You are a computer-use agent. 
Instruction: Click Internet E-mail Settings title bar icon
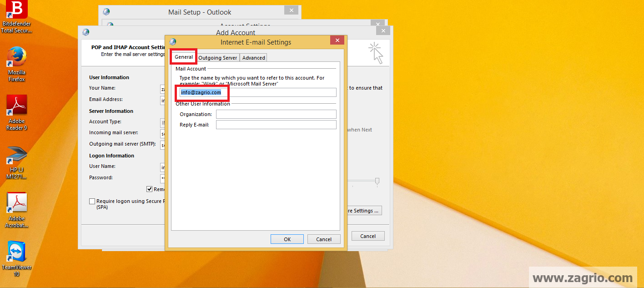[x=172, y=42]
